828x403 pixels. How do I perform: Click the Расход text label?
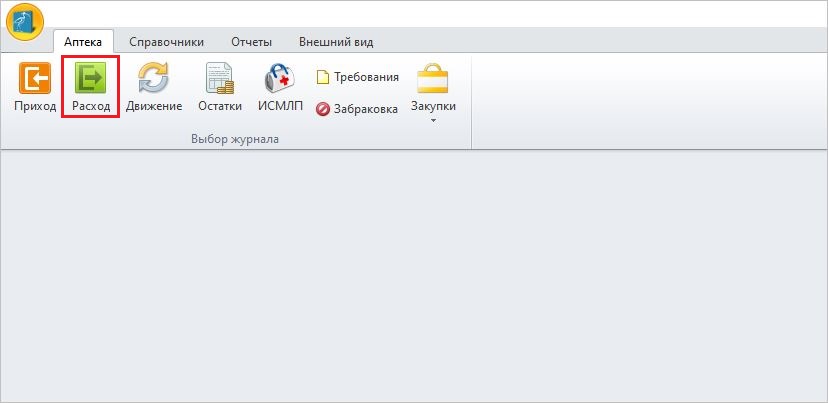pos(91,106)
